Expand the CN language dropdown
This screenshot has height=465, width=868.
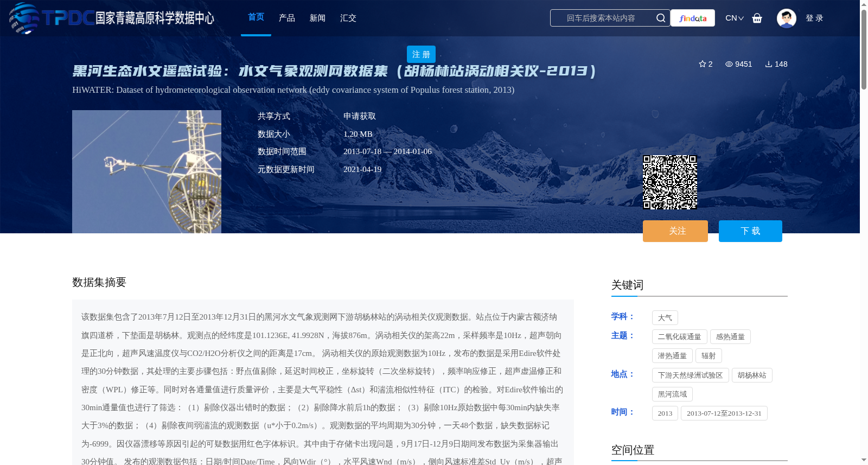point(735,18)
